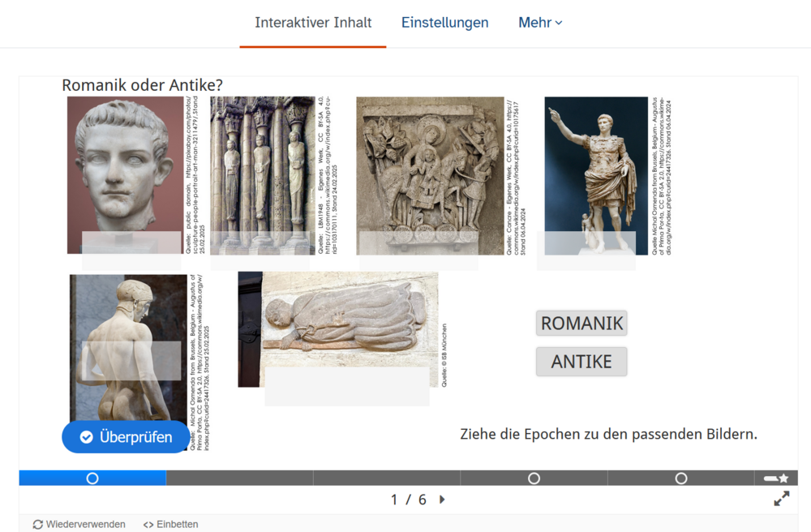The height and width of the screenshot is (532, 811).
Task: Select the ANTIKE draggable label
Action: [581, 362]
